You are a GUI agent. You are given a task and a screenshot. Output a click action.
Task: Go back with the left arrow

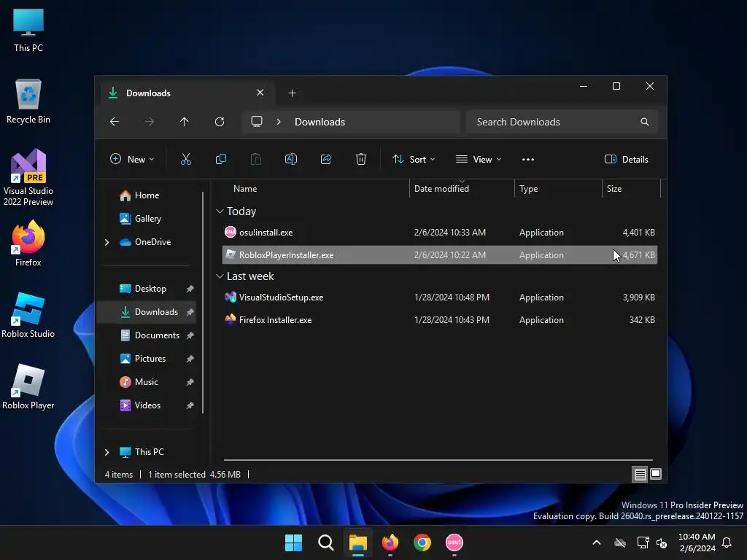click(x=115, y=122)
